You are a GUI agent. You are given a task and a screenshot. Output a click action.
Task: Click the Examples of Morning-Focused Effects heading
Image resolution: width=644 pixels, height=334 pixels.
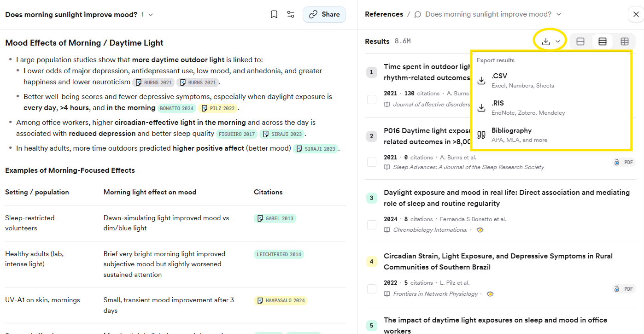(x=70, y=170)
